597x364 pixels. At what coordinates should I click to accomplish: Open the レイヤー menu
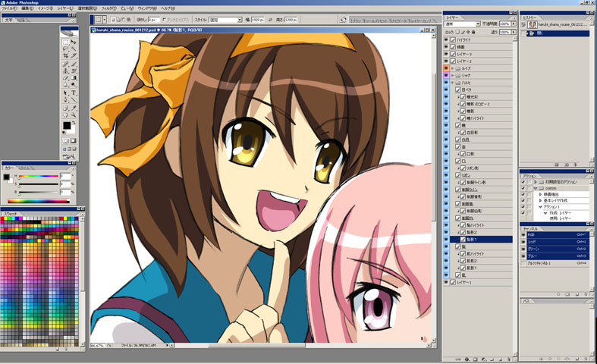coord(65,8)
